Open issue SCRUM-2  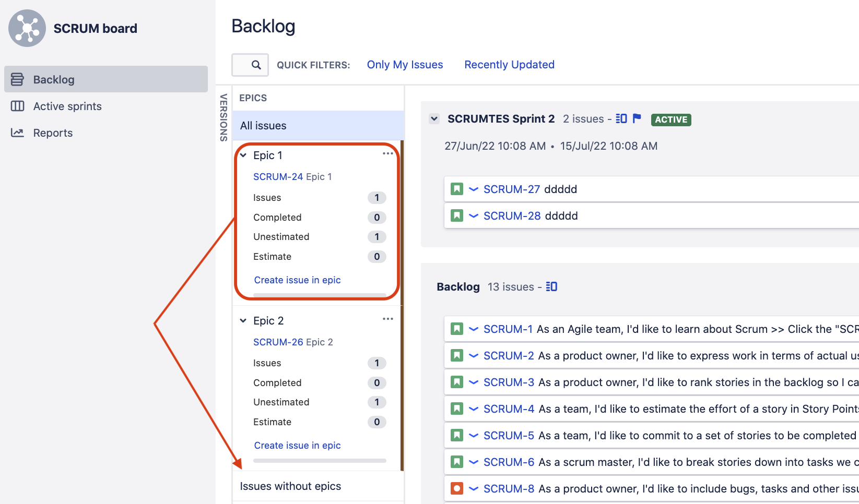click(509, 356)
